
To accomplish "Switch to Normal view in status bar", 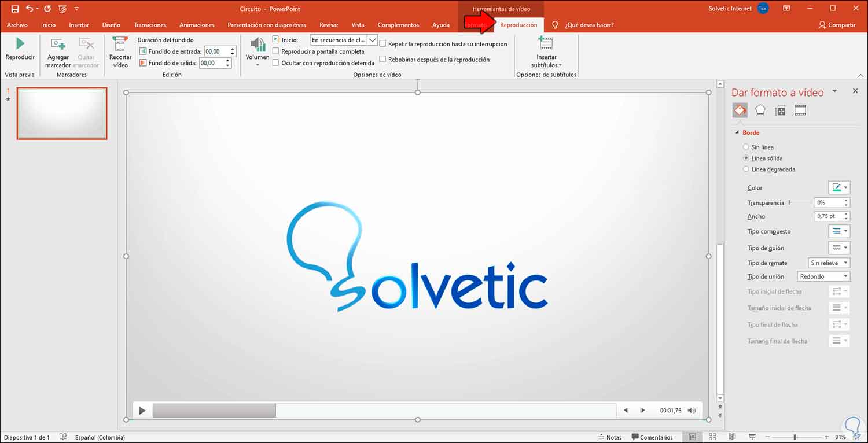I will coord(693,437).
